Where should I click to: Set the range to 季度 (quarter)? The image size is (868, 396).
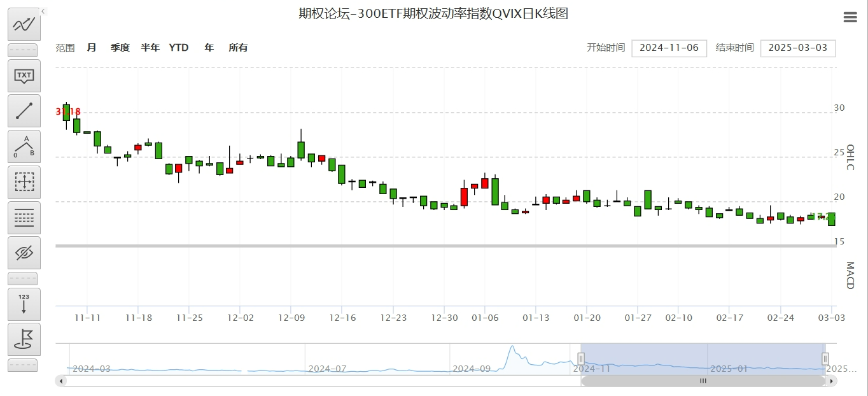pyautogui.click(x=120, y=48)
